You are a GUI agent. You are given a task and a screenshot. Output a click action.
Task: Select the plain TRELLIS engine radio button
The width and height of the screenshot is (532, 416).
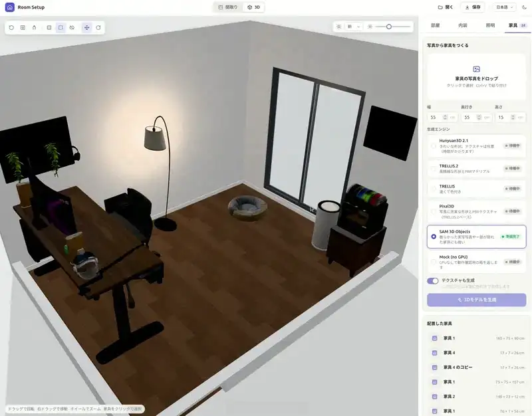[x=434, y=189]
